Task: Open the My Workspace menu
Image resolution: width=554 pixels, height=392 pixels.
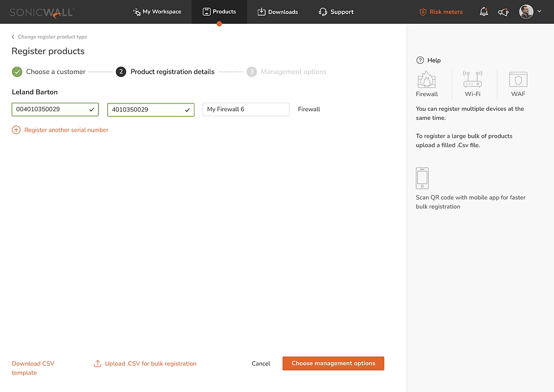Action: click(157, 12)
